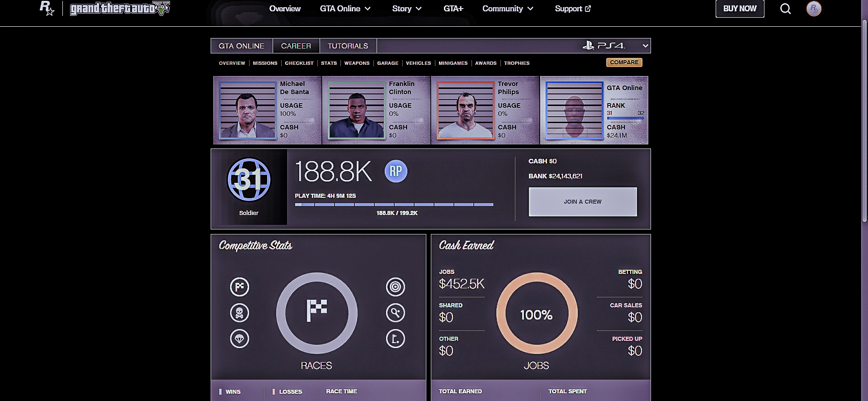Click the WINS column label
Screen dimensions: 868x401
233,391
